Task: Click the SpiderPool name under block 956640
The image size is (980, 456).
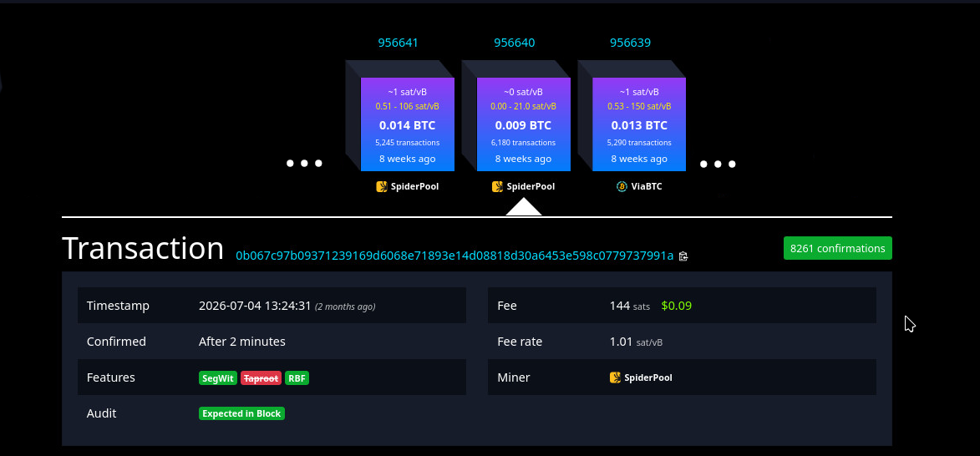Action: (x=530, y=186)
